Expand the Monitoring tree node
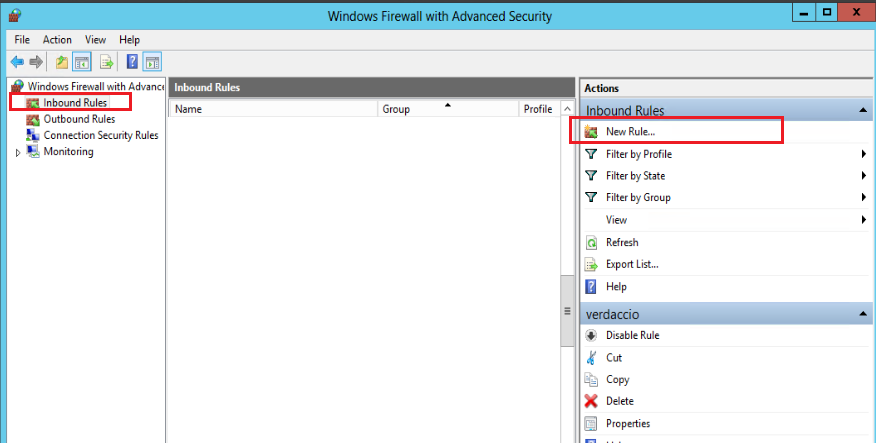This screenshot has width=876, height=443. click(x=18, y=152)
